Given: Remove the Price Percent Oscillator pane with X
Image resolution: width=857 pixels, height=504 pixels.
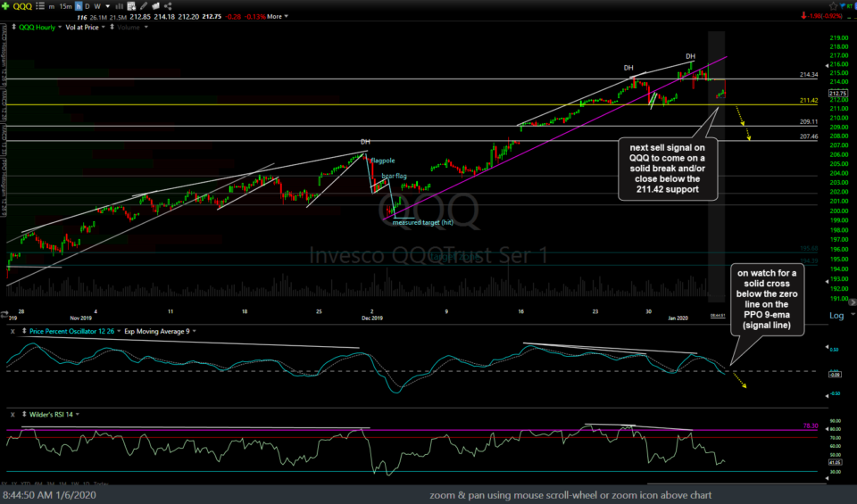Looking at the screenshot, I should [12, 332].
